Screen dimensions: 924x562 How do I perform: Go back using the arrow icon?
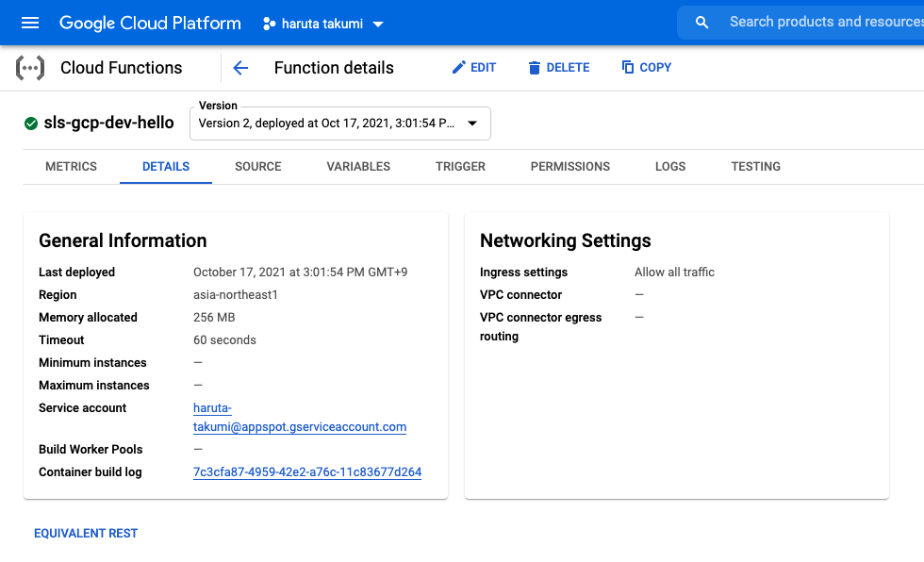tap(240, 68)
